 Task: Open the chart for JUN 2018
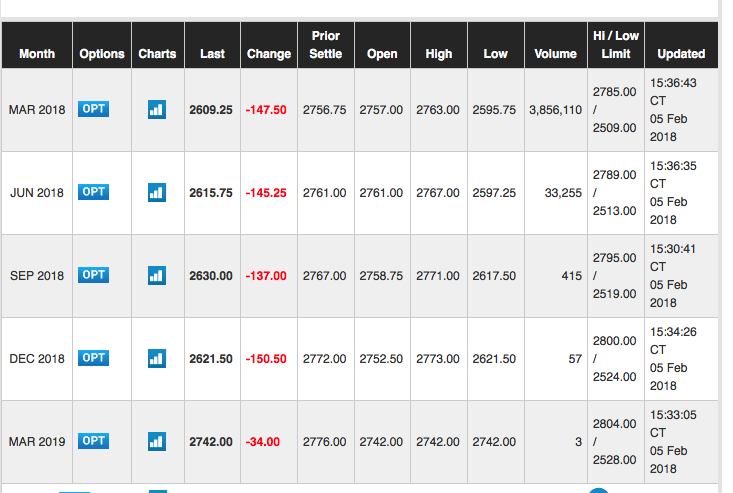157,193
